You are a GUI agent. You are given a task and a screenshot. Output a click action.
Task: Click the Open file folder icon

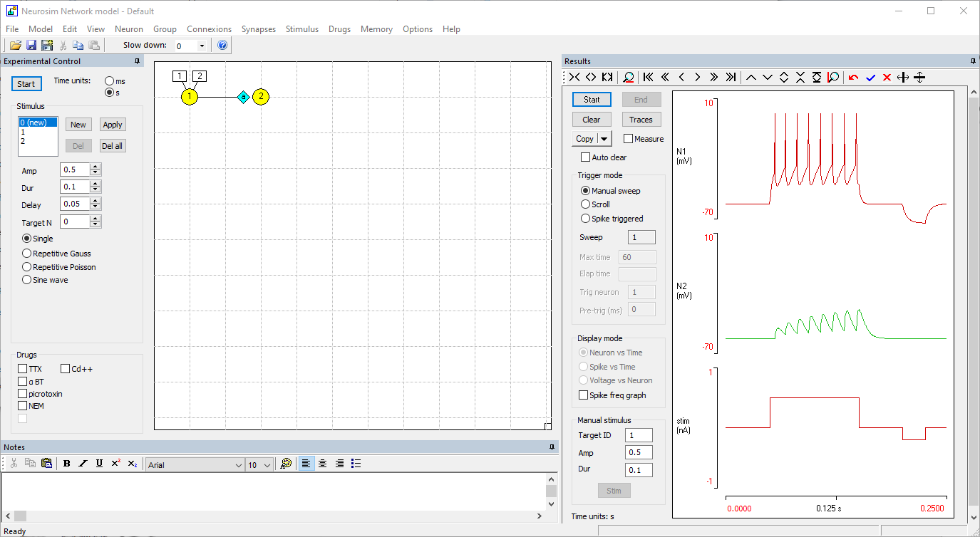pyautogui.click(x=15, y=46)
